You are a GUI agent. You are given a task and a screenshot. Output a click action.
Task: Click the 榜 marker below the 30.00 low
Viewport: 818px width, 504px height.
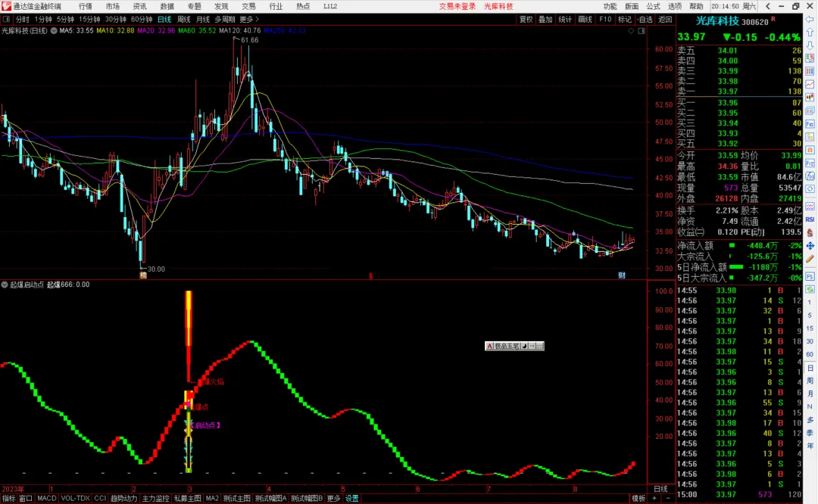(x=143, y=275)
